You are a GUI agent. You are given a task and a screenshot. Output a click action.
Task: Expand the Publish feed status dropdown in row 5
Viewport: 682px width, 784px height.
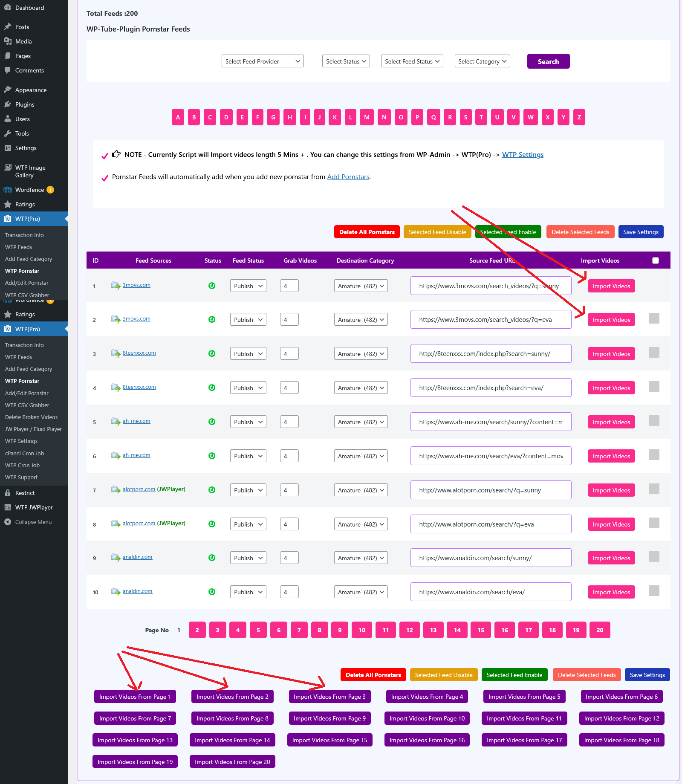[248, 422]
